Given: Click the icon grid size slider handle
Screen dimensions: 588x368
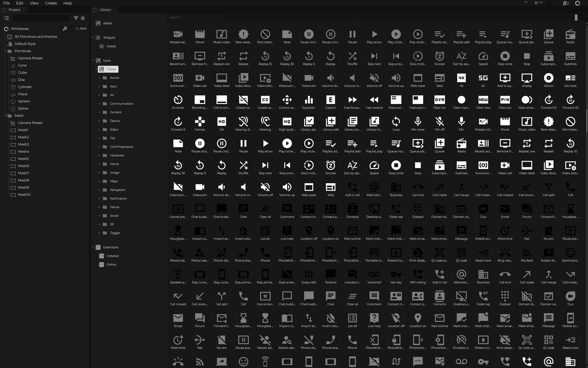Looking at the screenshot, I should click(x=576, y=17).
